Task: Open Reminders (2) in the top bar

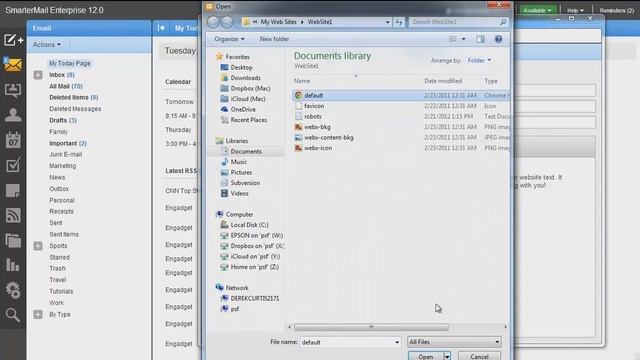Action: coord(616,10)
